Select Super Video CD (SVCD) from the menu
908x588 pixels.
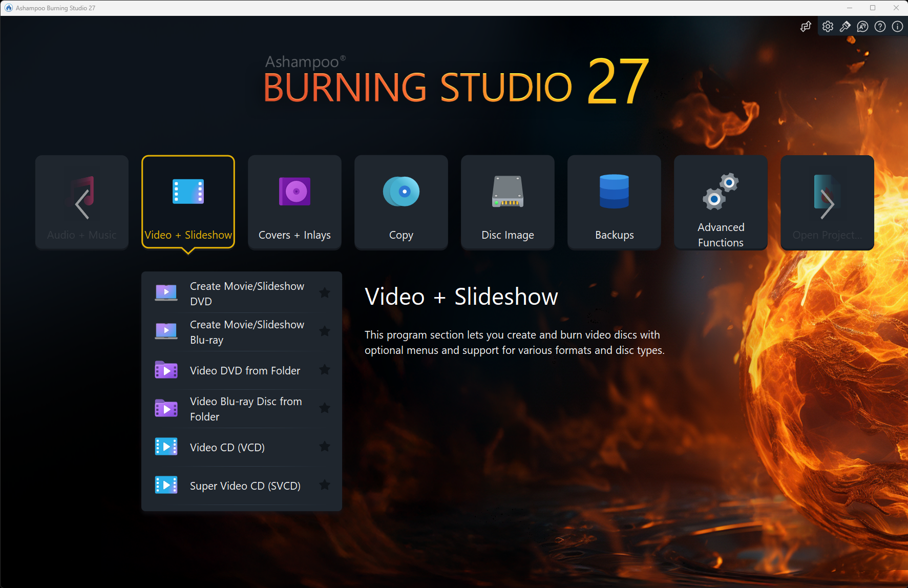pos(245,486)
